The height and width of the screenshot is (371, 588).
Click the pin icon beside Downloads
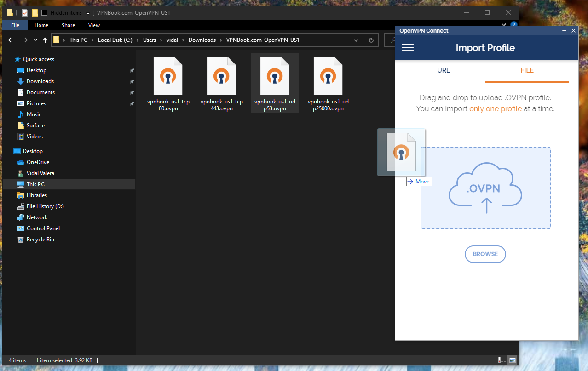click(x=132, y=81)
